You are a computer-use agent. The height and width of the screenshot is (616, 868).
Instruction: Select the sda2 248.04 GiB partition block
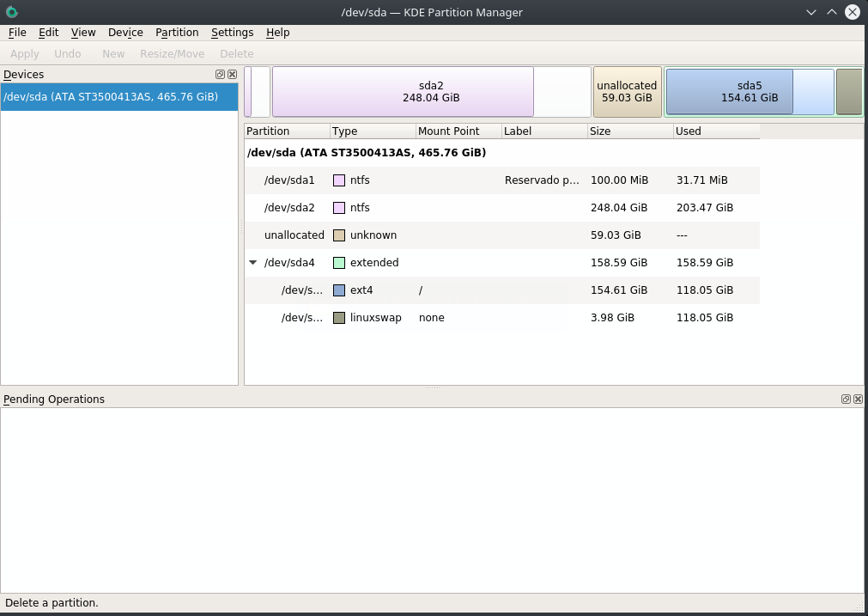coord(430,92)
